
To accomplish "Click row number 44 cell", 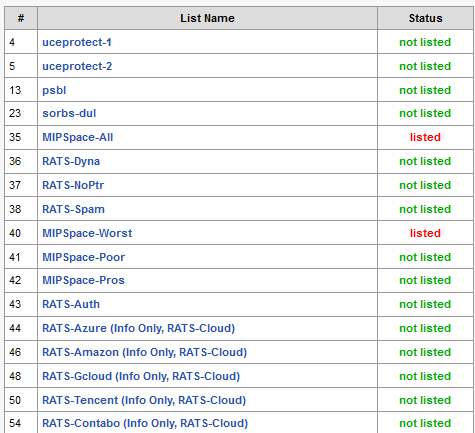I will click(21, 328).
